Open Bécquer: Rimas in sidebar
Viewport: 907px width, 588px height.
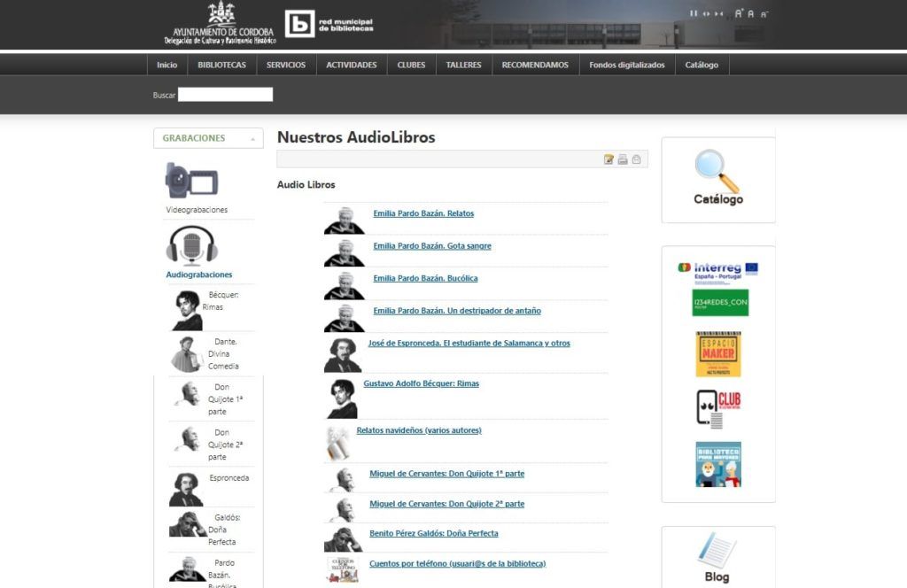pyautogui.click(x=221, y=301)
